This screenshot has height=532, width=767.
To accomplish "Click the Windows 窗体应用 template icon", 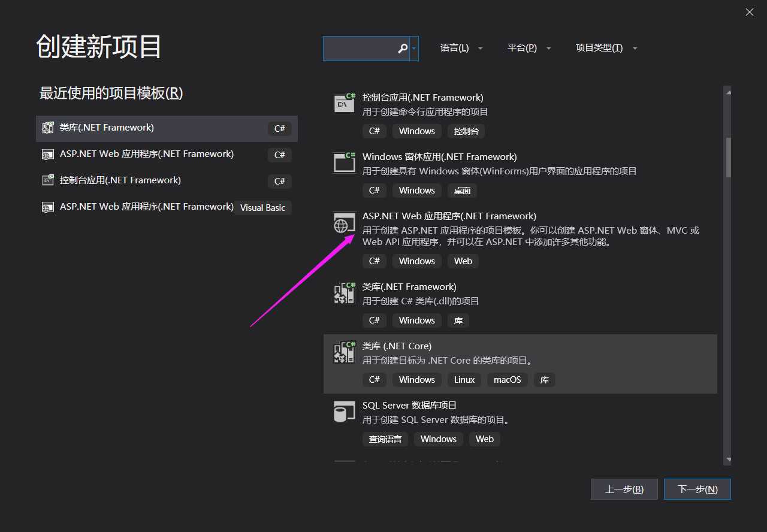I will pos(344,162).
